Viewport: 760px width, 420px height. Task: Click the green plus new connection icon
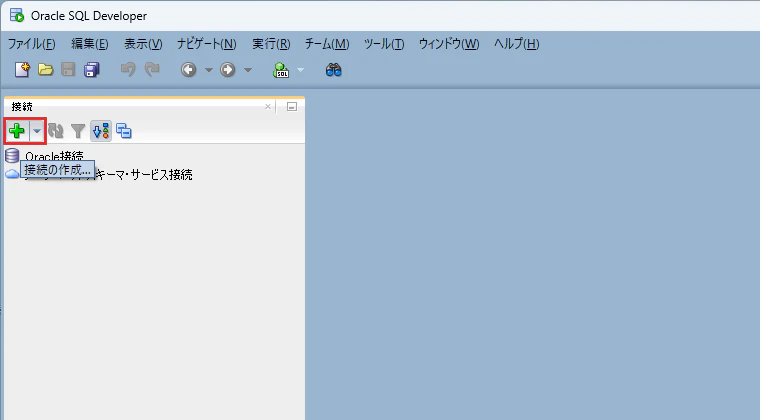17,131
